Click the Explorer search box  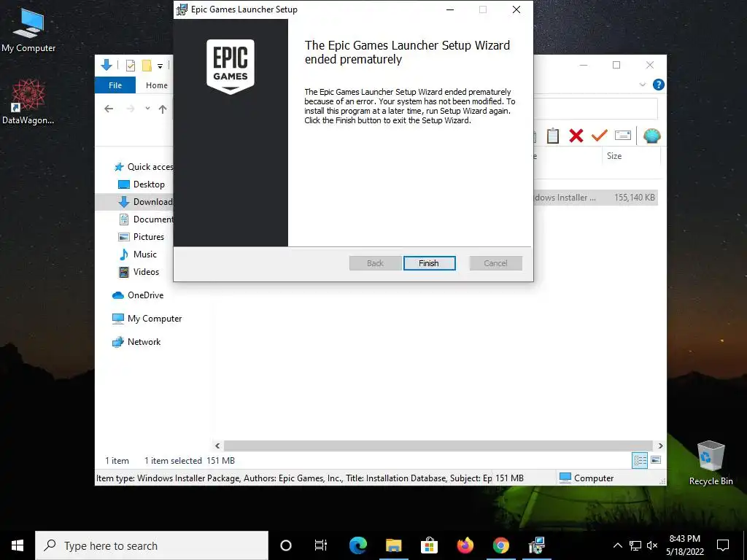pos(595,109)
